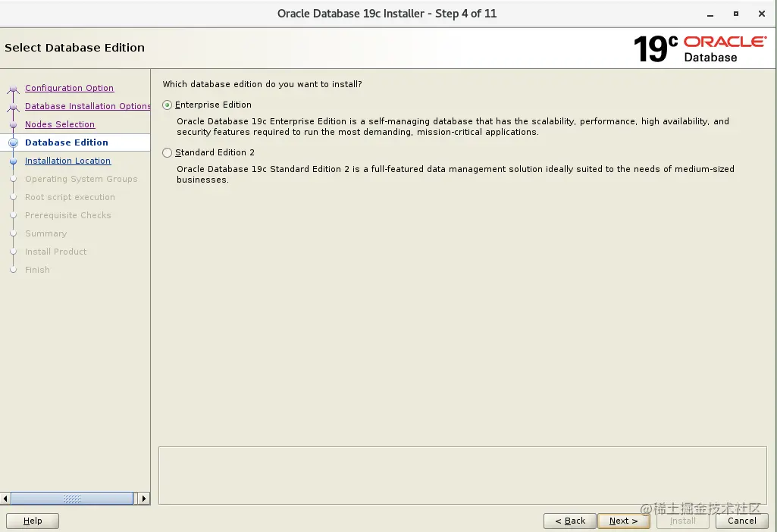Click the Enterprise Edition description text
This screenshot has width=777, height=532.
coord(453,127)
